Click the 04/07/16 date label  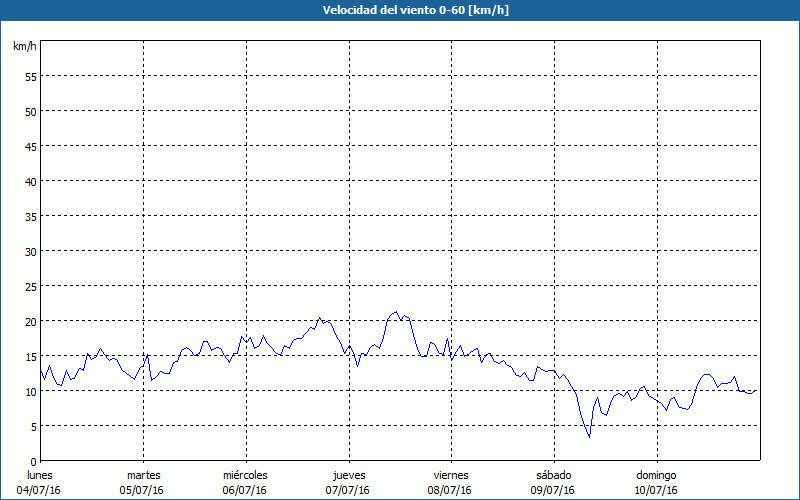[39, 490]
